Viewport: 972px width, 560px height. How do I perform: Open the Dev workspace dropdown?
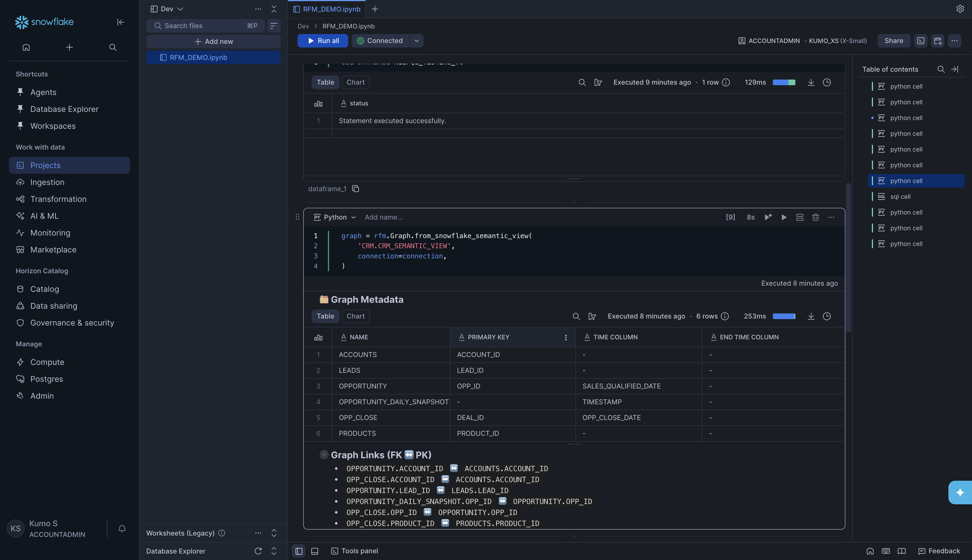pos(167,9)
